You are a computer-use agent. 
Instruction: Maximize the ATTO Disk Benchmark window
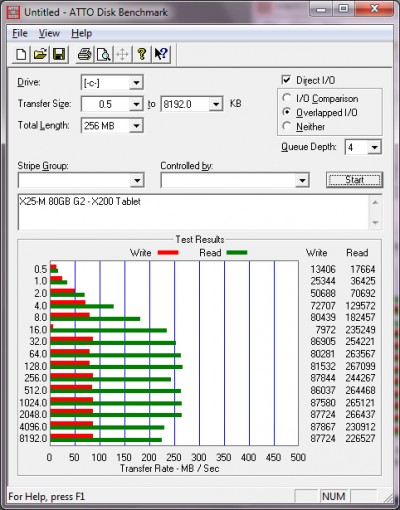344,9
